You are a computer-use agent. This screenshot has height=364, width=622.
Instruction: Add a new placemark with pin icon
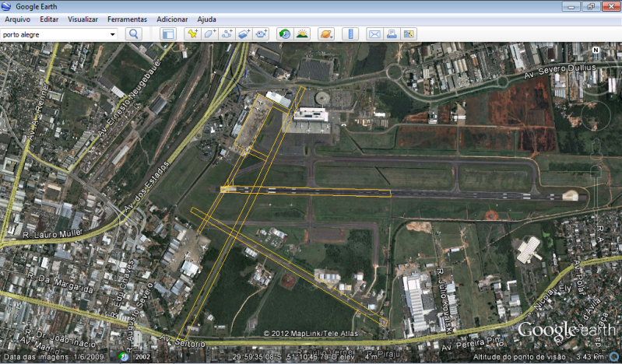[x=192, y=34]
